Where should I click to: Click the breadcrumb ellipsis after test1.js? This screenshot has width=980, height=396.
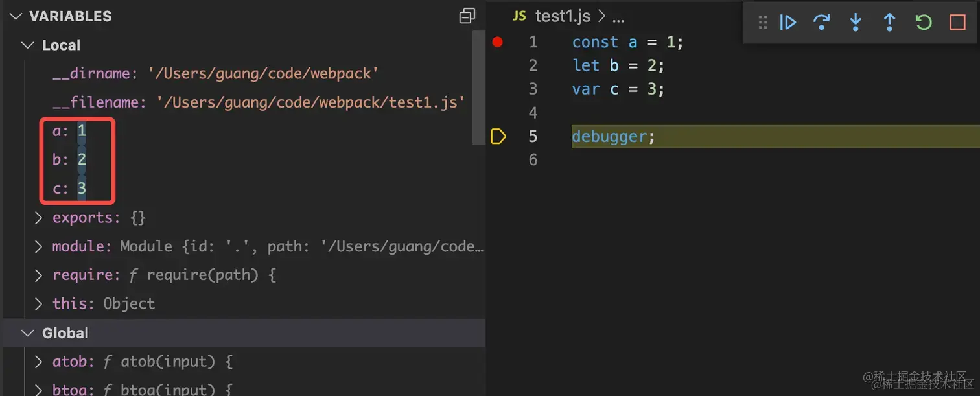point(618,17)
